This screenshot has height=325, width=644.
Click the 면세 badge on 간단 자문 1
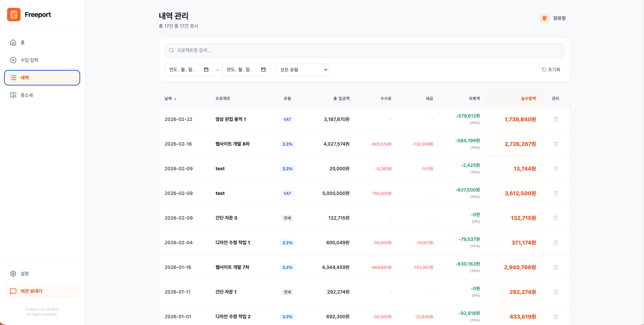coord(287,292)
